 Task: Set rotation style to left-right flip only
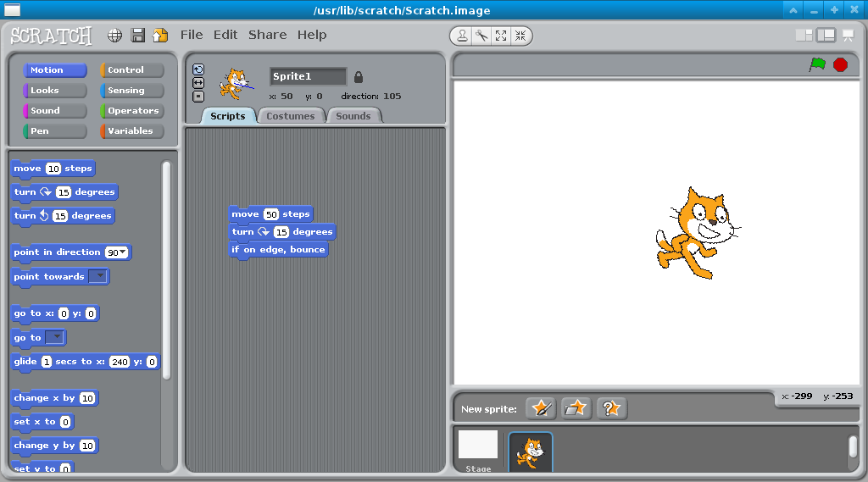[x=198, y=82]
